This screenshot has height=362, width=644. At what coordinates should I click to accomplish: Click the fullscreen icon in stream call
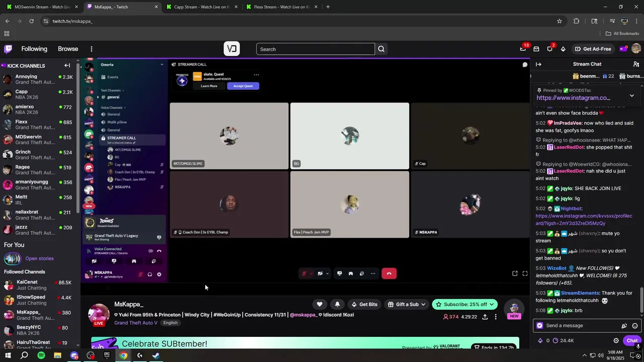tap(525, 274)
